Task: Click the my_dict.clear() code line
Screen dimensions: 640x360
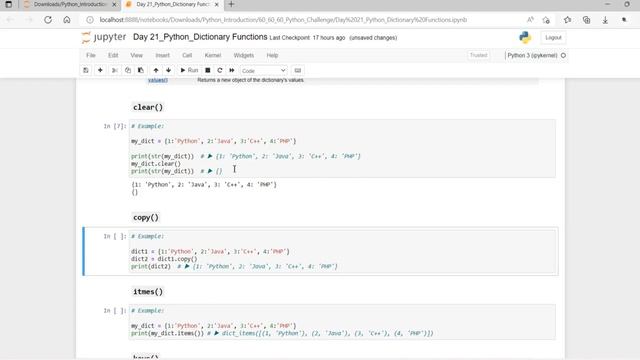Action: click(156, 164)
